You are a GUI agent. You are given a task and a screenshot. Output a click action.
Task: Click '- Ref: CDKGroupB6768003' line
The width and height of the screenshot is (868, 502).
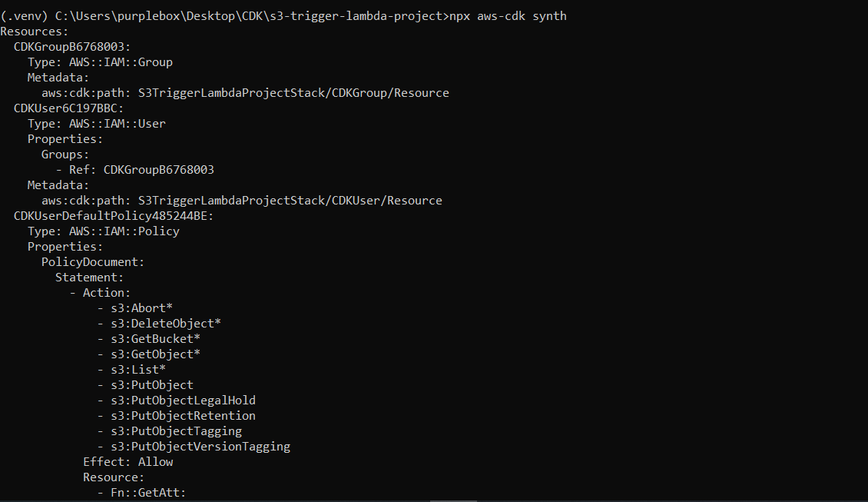tap(134, 170)
